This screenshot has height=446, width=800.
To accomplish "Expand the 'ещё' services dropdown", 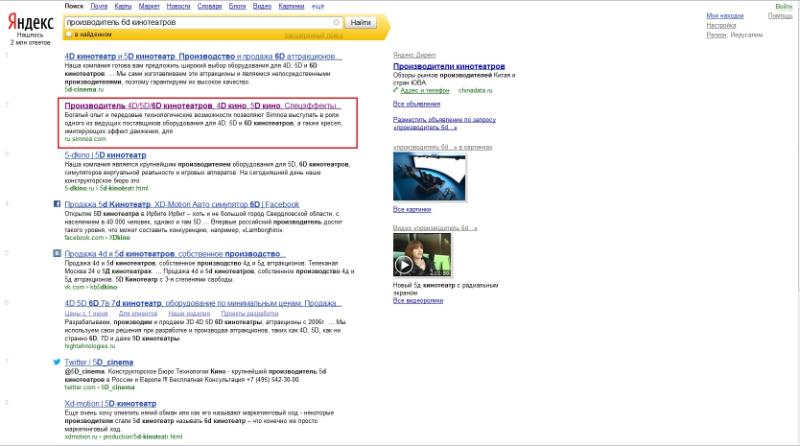I will [x=318, y=7].
